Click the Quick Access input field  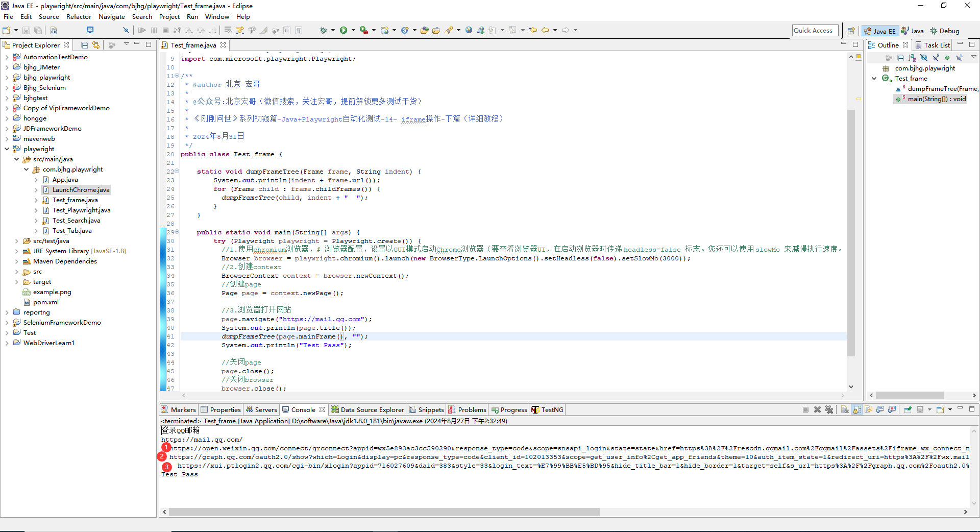tap(815, 31)
